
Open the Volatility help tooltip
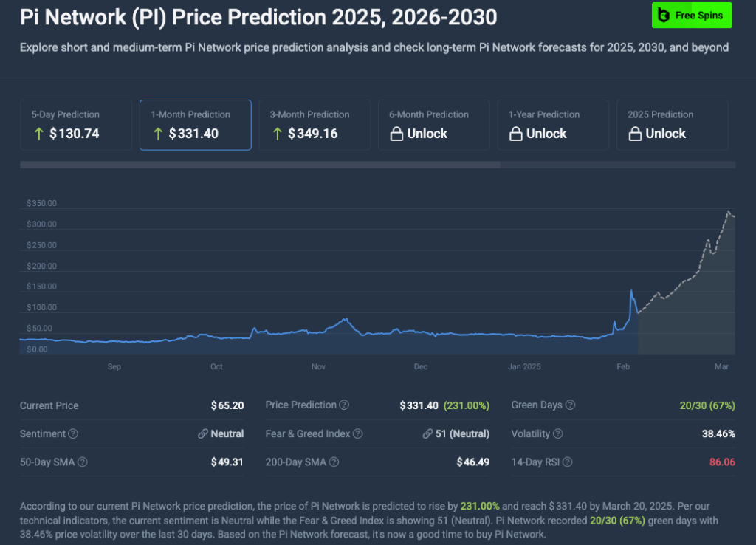[557, 434]
